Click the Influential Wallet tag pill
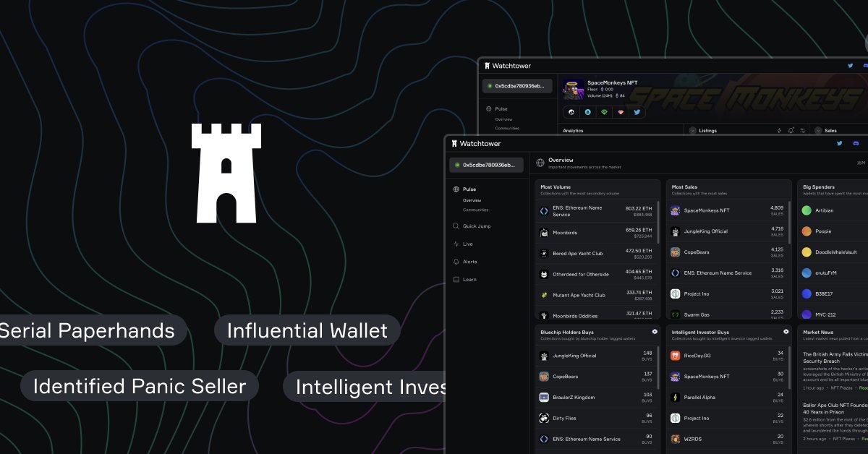The height and width of the screenshot is (454, 868). coord(307,330)
